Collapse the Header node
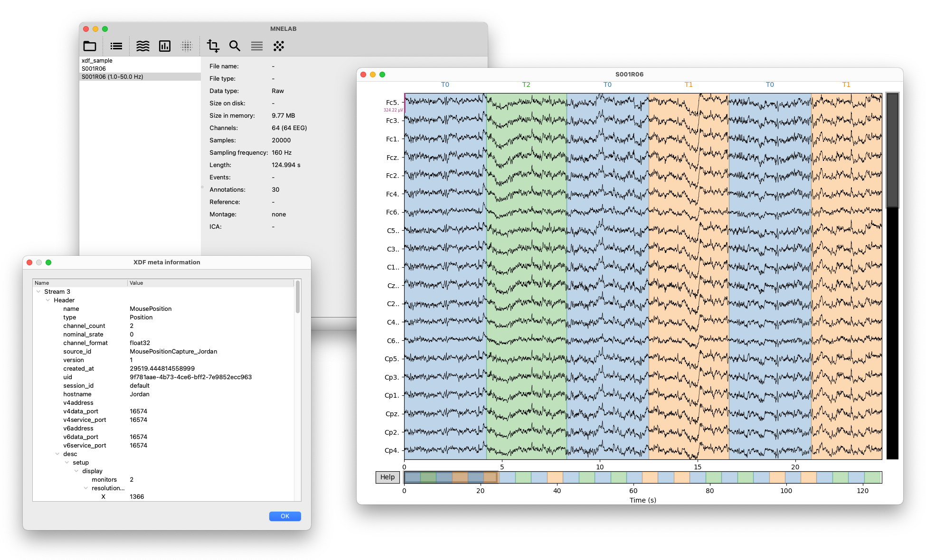926x560 pixels. pos(48,300)
